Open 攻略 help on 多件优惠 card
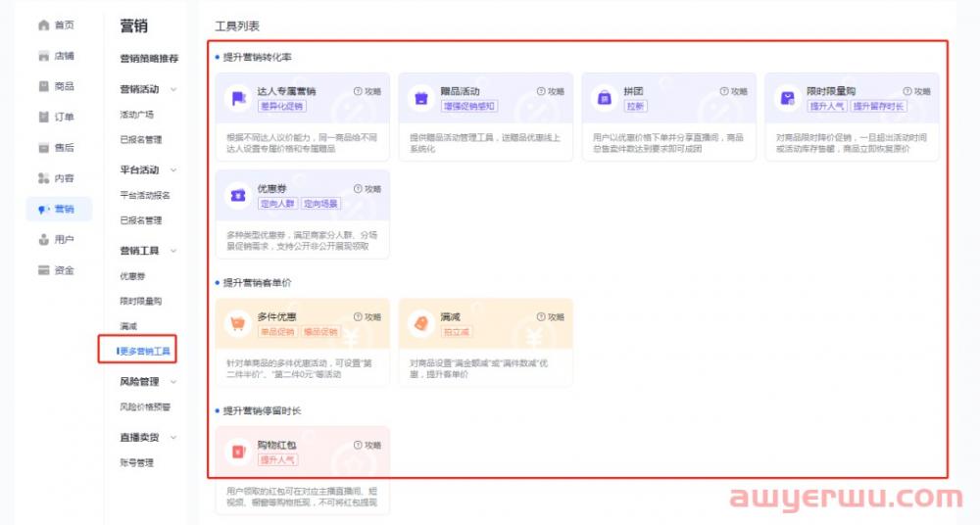Screen dimensions: 980x525 pyautogui.click(x=367, y=317)
